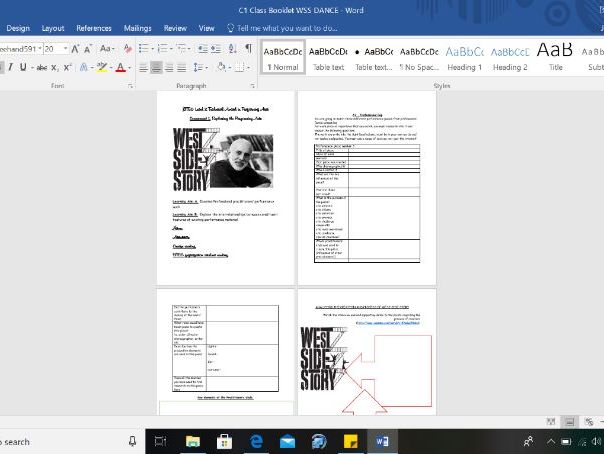This screenshot has height=454, width=604.
Task: Clear all formatting from selection
Action: tap(128, 49)
